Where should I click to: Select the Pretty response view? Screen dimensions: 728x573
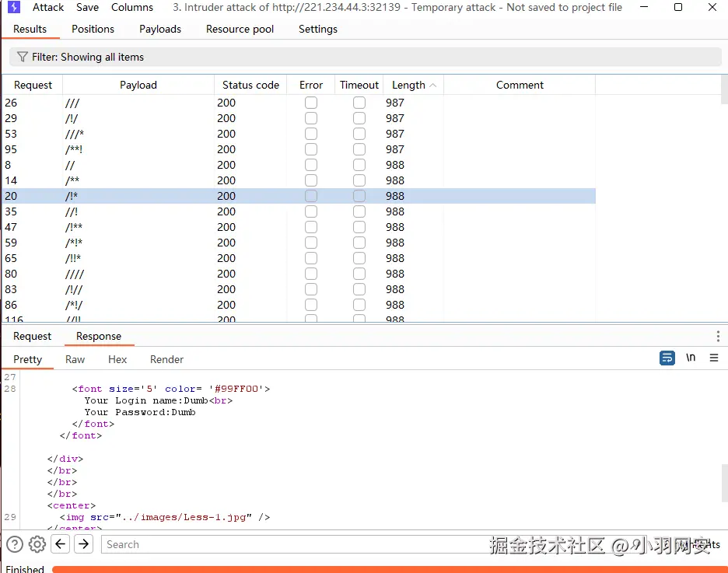click(27, 359)
